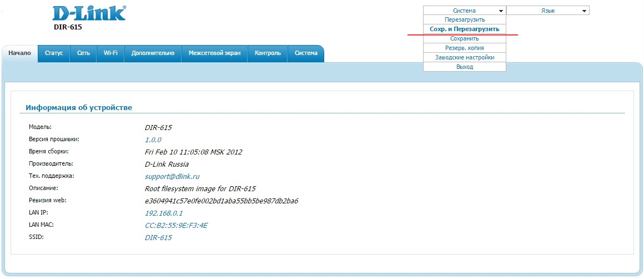644x279 pixels.
Task: Click the Описание label
Action: click(44, 188)
